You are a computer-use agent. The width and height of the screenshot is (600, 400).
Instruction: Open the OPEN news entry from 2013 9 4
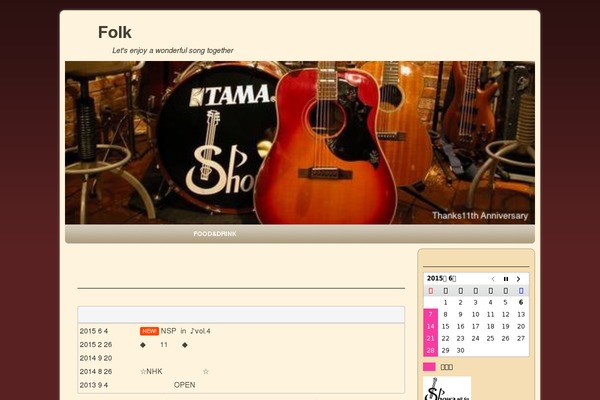pos(184,385)
